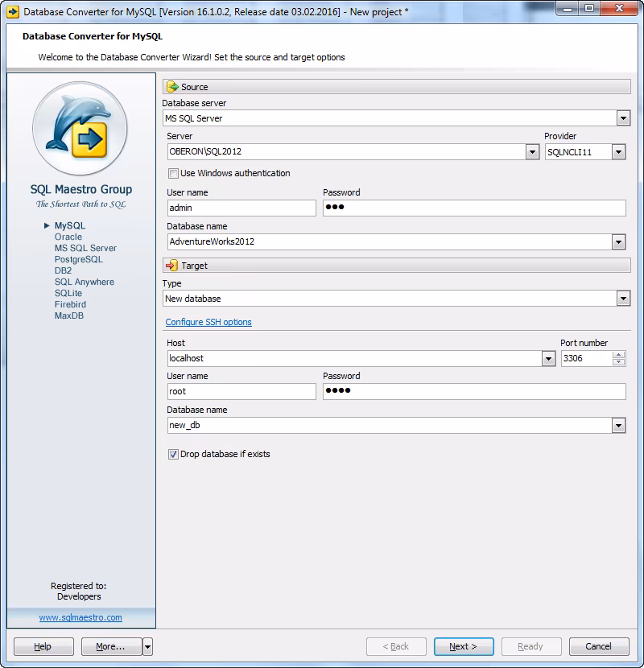Select Firebird in the database list
The height and width of the screenshot is (668, 644).
tap(69, 304)
